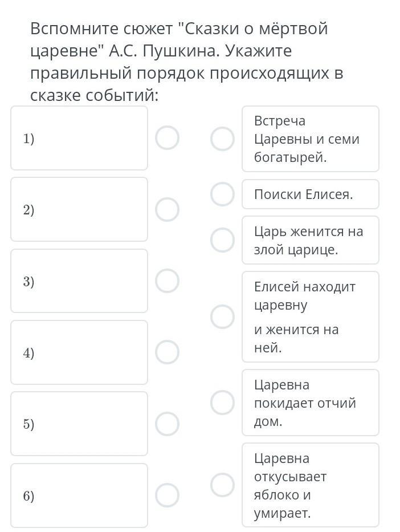The height and width of the screenshot is (532, 400).
Task: Choose the 'Царевна покидает отчий дом.' card
Action: tap(310, 403)
